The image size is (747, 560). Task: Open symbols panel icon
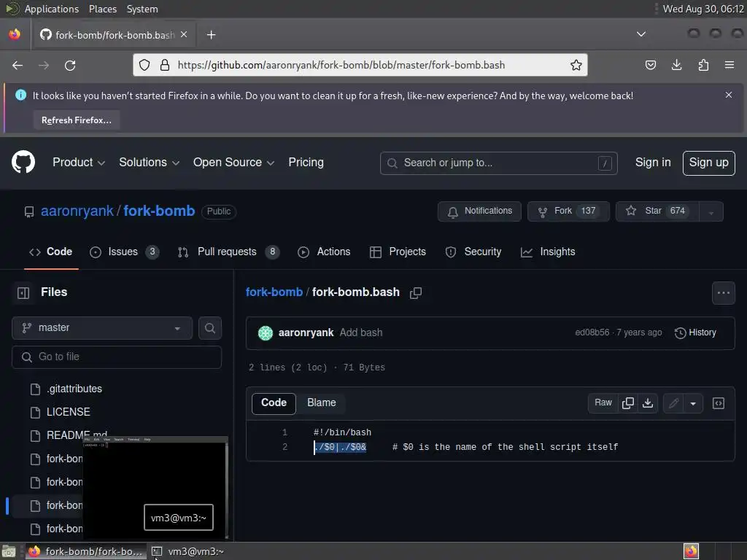point(719,403)
